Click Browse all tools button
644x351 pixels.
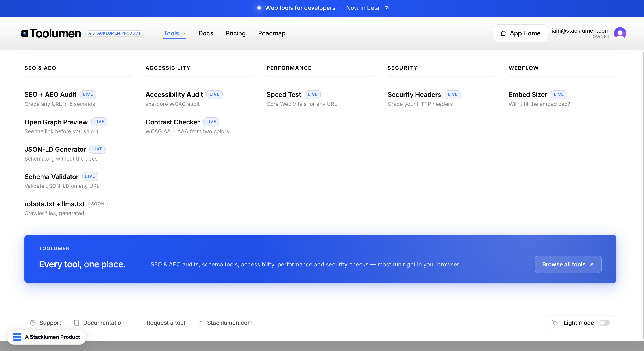(x=568, y=264)
